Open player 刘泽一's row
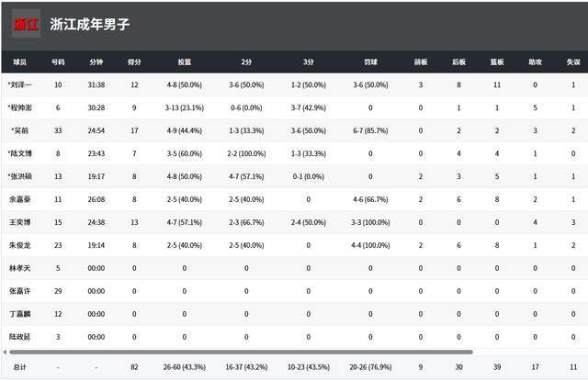588x381 pixels. coord(20,85)
